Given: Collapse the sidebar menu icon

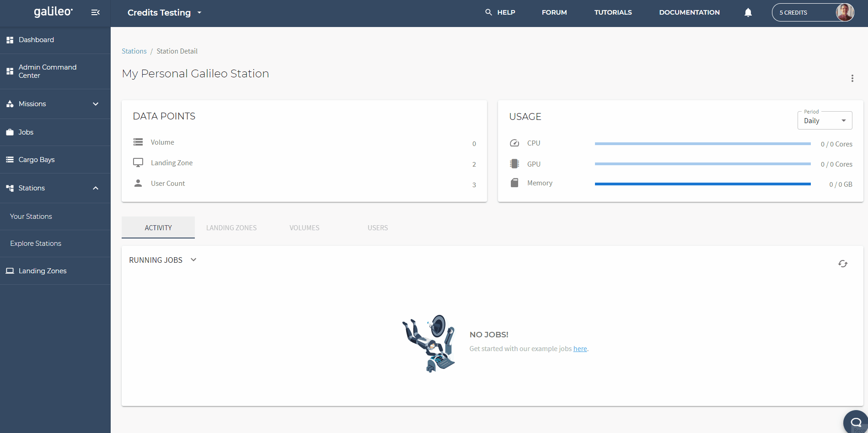Looking at the screenshot, I should click(x=95, y=12).
